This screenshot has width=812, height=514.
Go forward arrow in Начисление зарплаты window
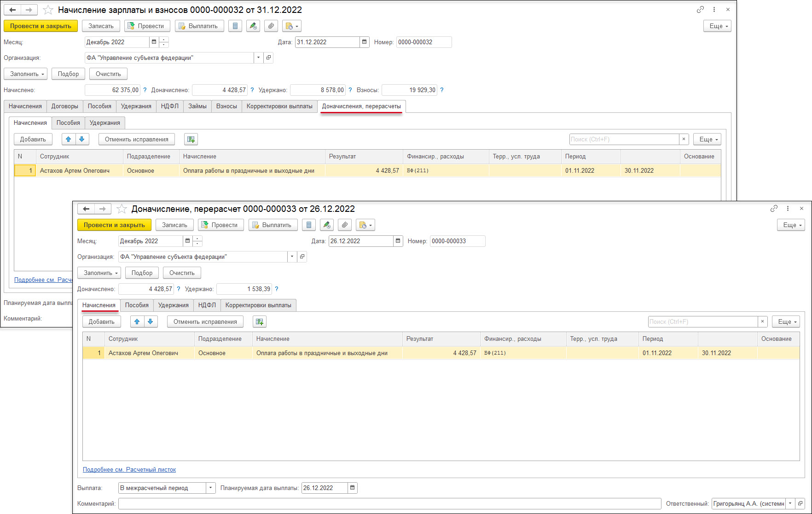[x=29, y=10]
